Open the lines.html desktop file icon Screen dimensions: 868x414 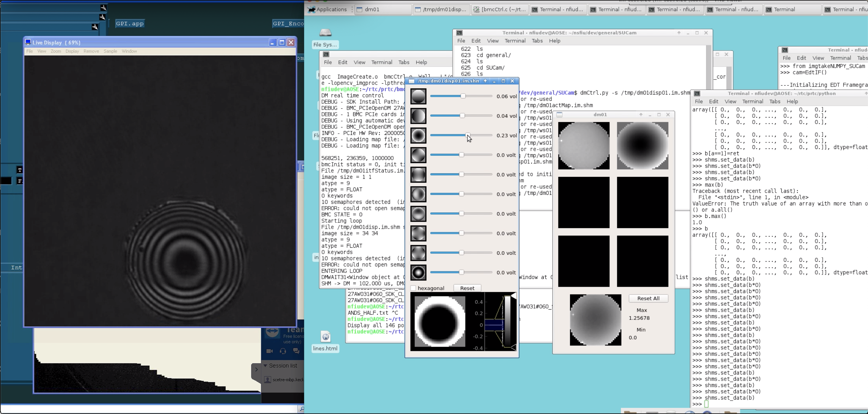point(326,336)
